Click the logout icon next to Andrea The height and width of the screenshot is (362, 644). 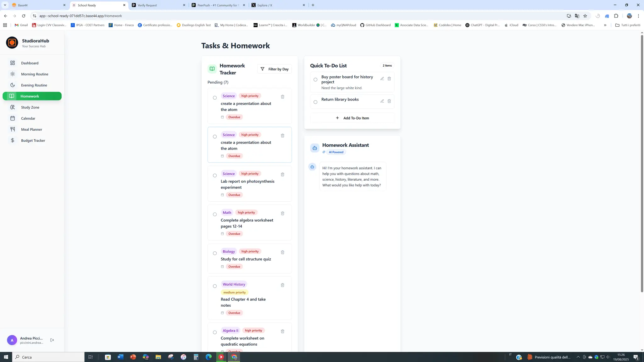52,340
